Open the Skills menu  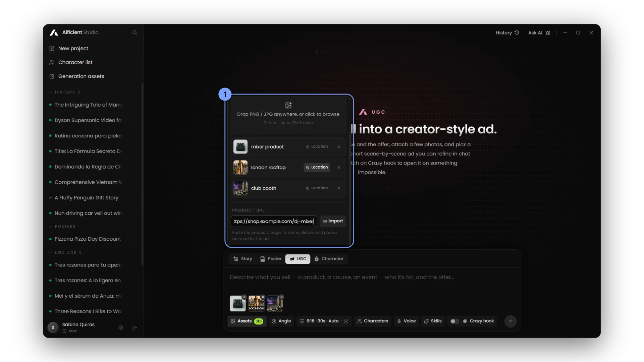click(433, 321)
